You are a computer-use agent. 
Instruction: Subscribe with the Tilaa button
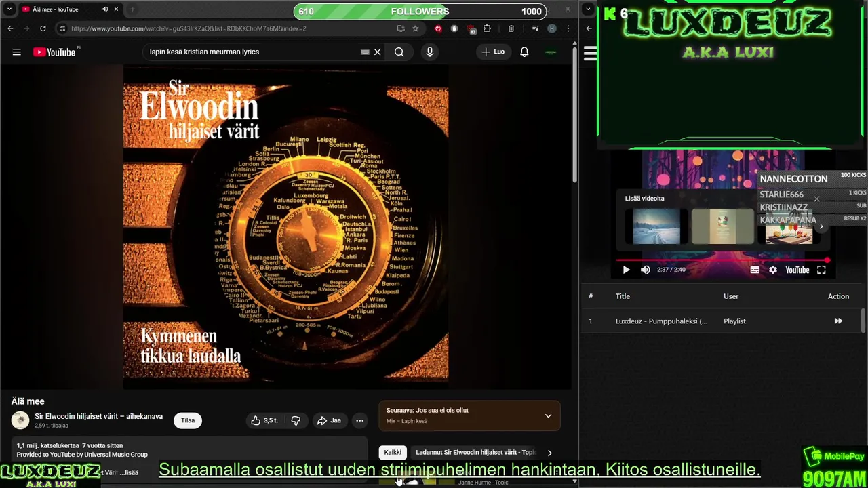coord(188,420)
